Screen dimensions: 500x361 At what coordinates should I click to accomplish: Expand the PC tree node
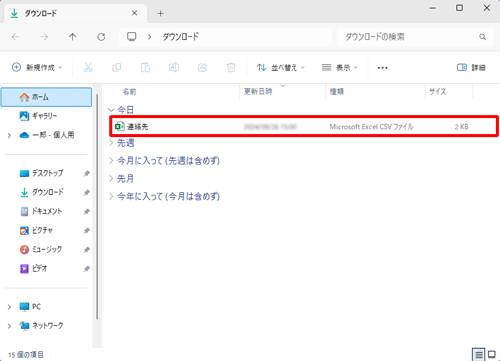pos(9,307)
